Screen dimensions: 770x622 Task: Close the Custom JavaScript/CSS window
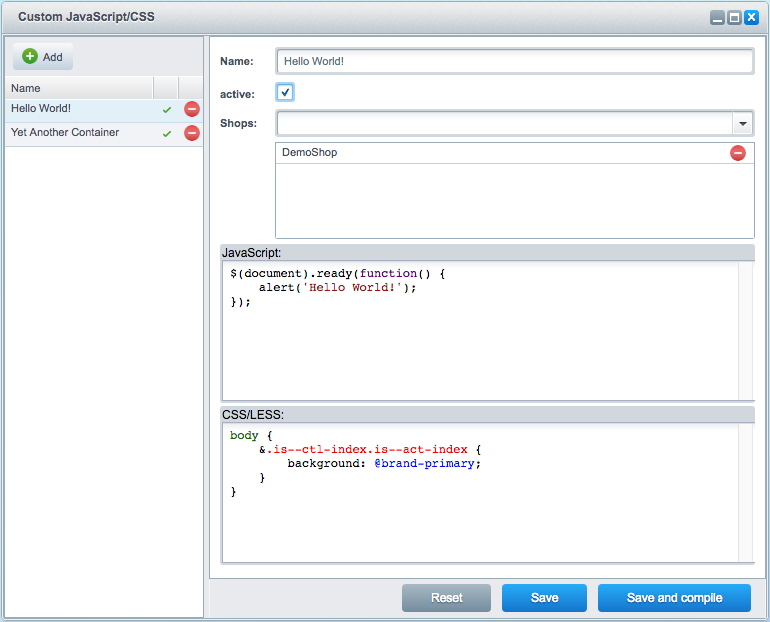pyautogui.click(x=751, y=18)
